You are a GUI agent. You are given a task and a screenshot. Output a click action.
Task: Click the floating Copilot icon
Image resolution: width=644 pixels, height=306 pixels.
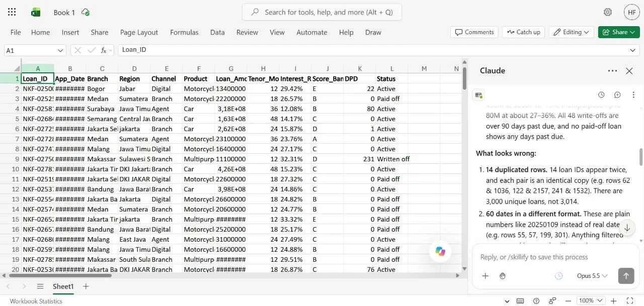coord(441,251)
